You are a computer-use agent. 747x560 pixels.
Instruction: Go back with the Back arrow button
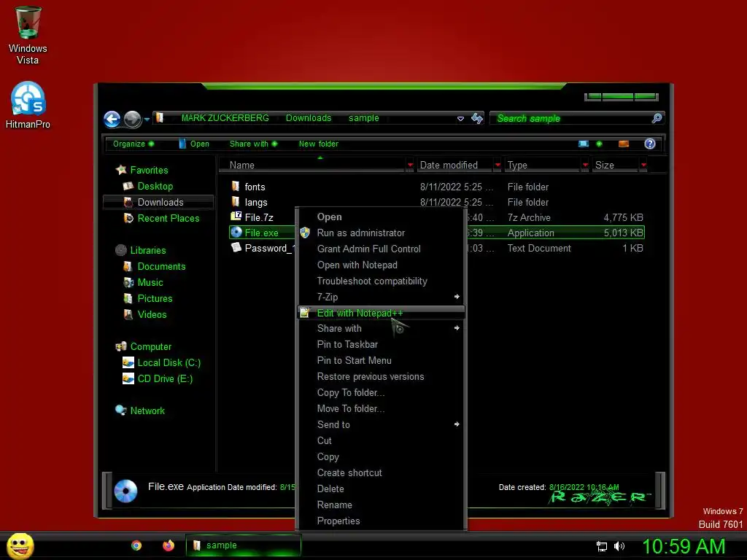(112, 119)
